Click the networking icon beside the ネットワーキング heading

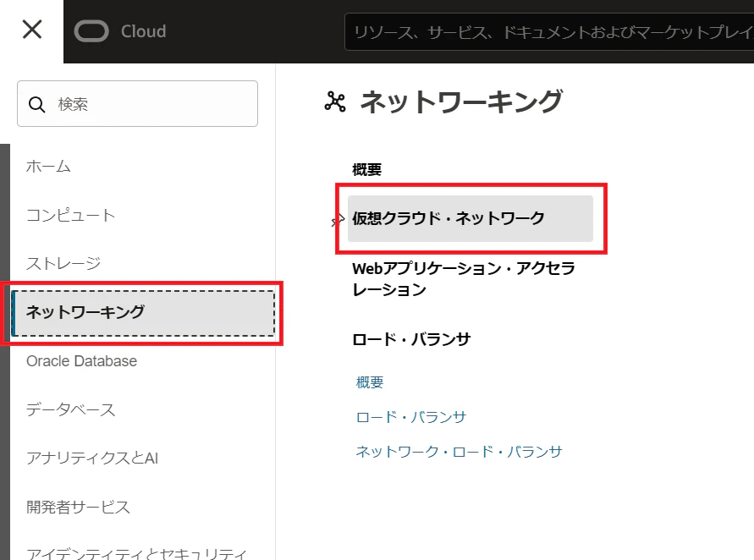pos(335,102)
